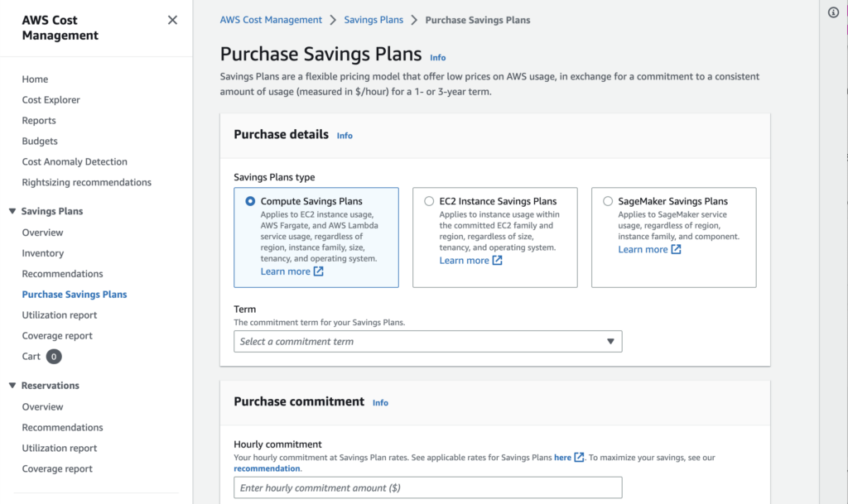Click Savings Plans breadcrumb link

(373, 20)
